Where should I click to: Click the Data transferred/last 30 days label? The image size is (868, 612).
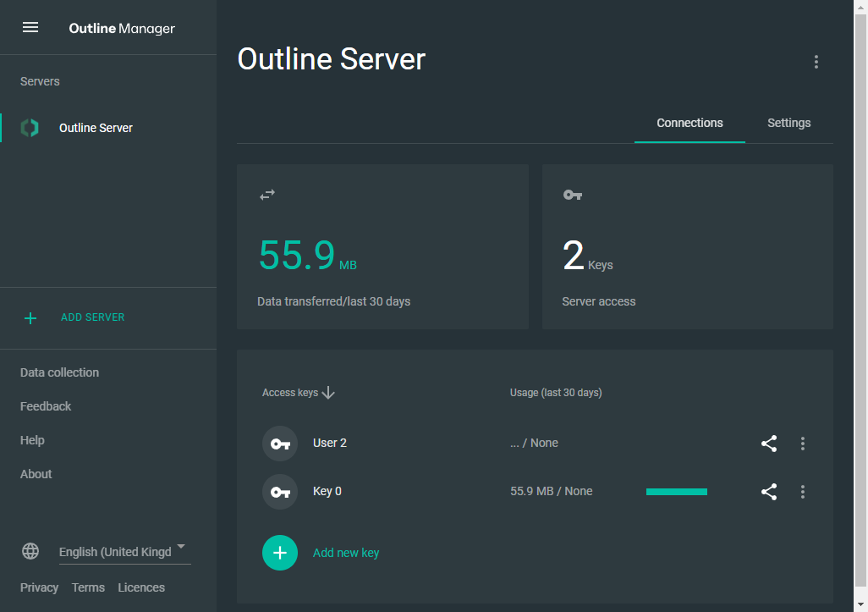tap(334, 302)
